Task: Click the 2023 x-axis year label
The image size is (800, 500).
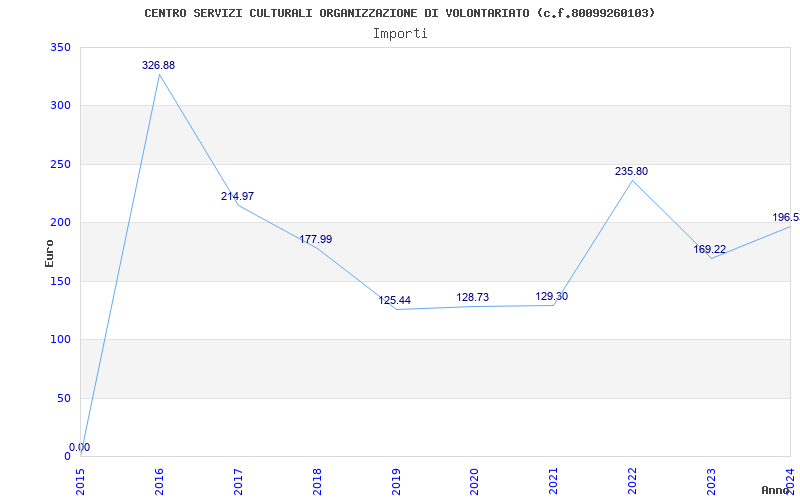Action: (711, 481)
